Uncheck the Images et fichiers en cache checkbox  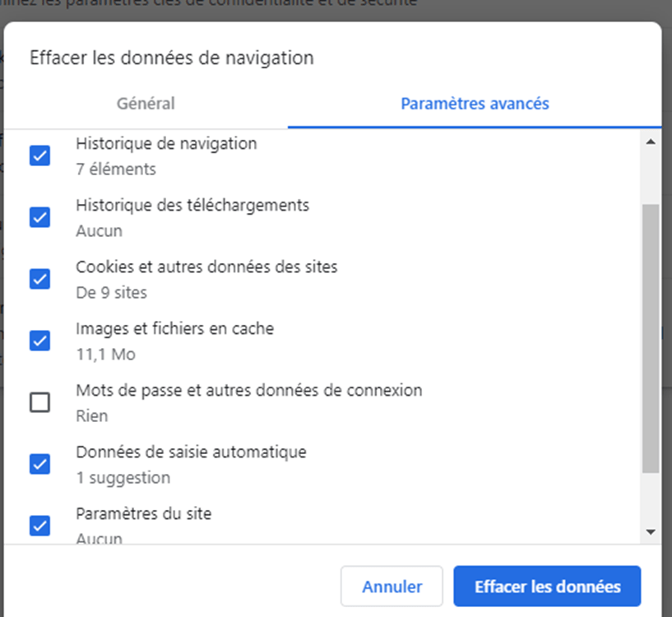(39, 340)
